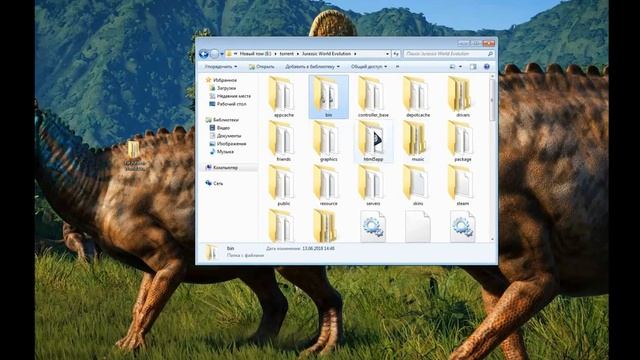Click scrollbar down arrow in file list
This screenshot has width=640, height=360.
pos(492,239)
